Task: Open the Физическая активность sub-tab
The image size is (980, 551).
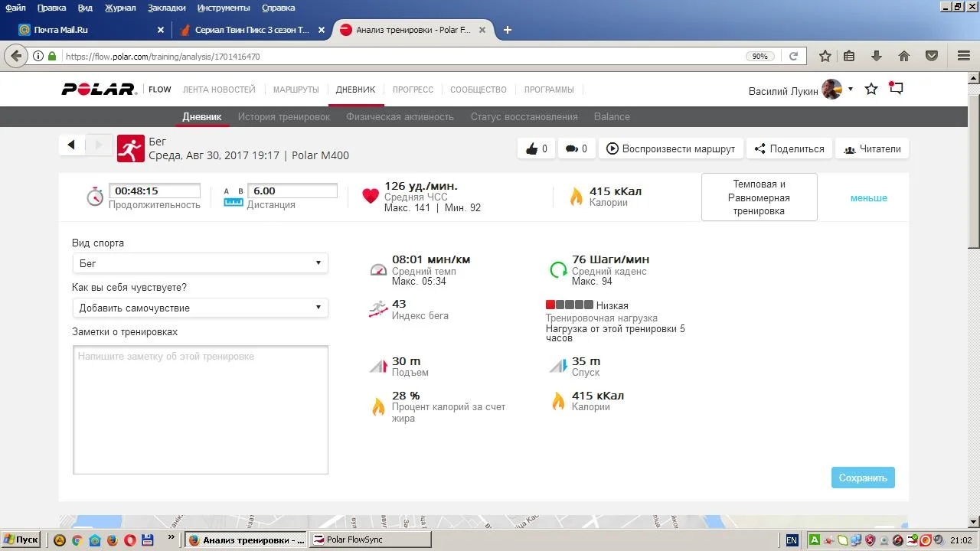Action: [x=400, y=116]
